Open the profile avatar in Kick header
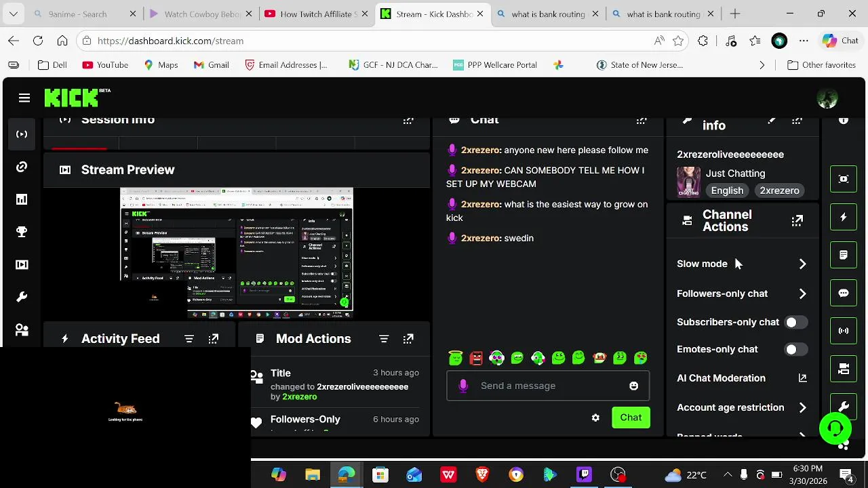This screenshot has height=488, width=868. coord(827,98)
